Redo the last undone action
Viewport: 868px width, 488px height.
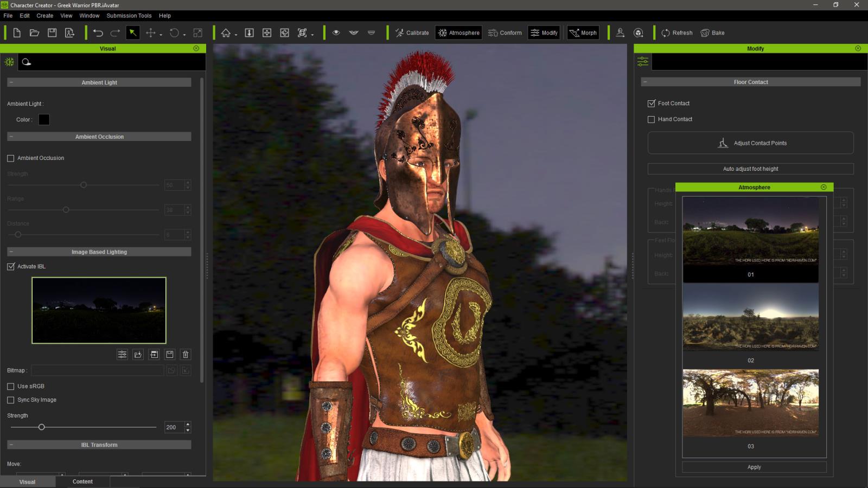pos(115,33)
